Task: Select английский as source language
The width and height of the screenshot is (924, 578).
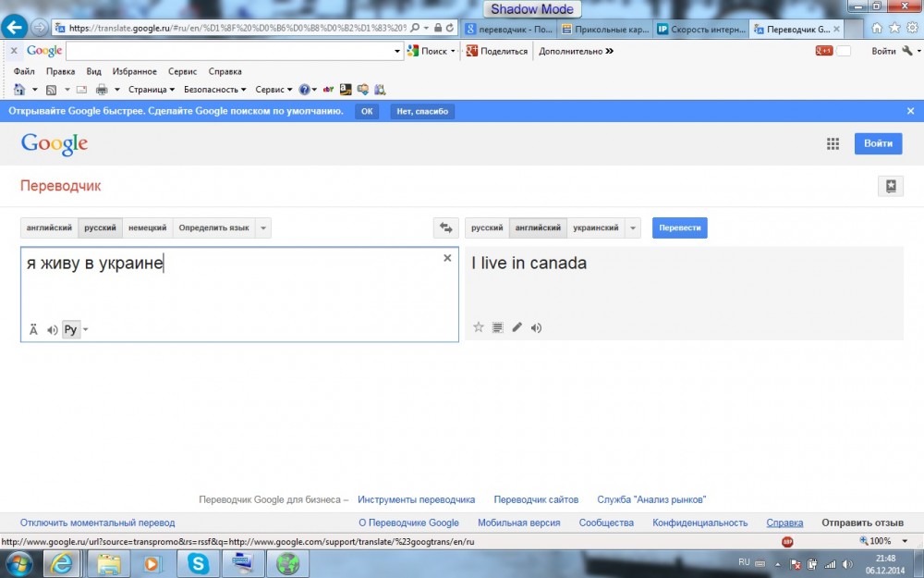Action: click(x=49, y=228)
